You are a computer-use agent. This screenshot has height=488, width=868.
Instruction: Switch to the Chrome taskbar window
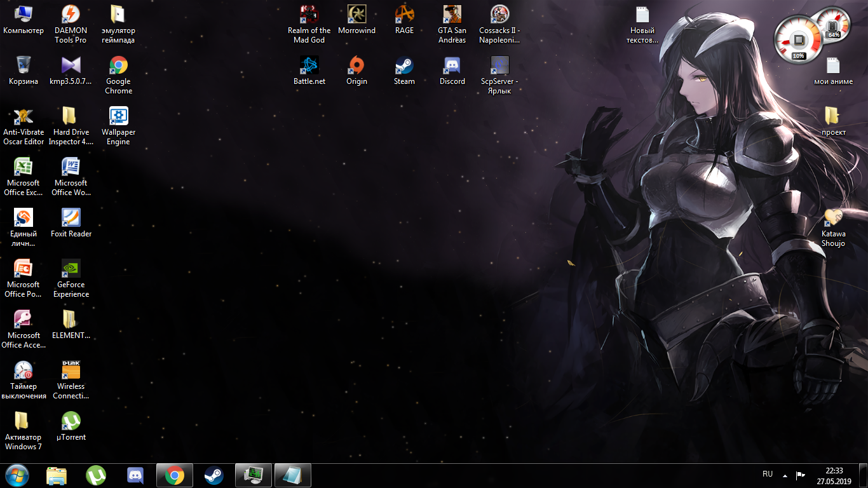click(x=175, y=475)
